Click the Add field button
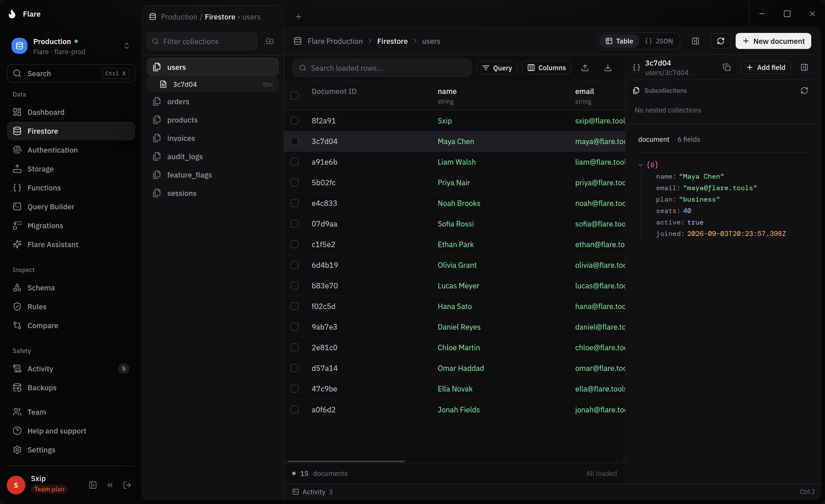 [765, 67]
